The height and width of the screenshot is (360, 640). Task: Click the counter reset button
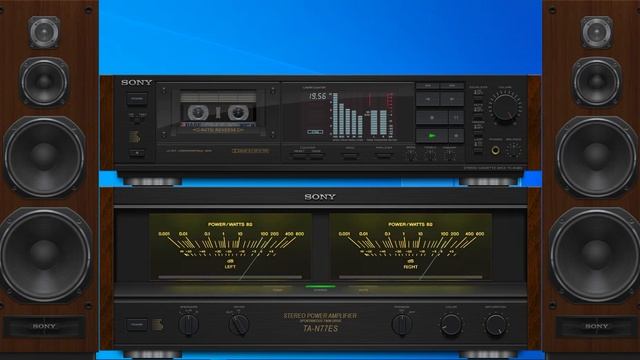click(x=299, y=156)
